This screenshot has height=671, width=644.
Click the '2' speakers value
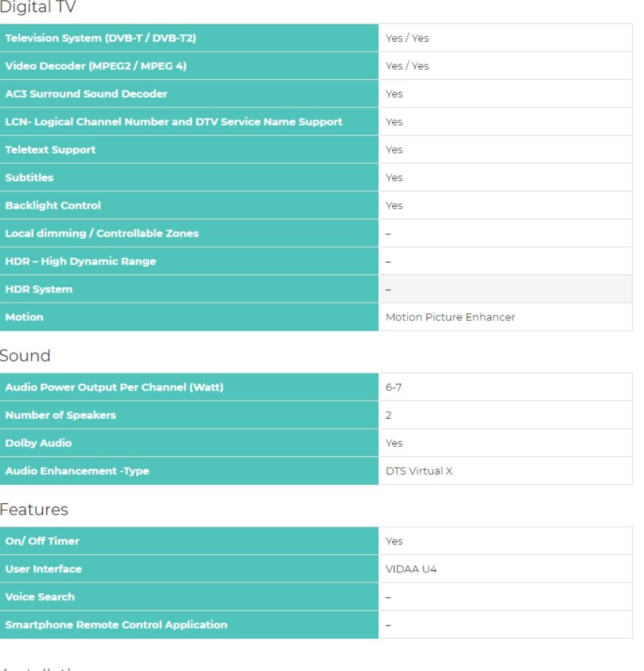388,415
